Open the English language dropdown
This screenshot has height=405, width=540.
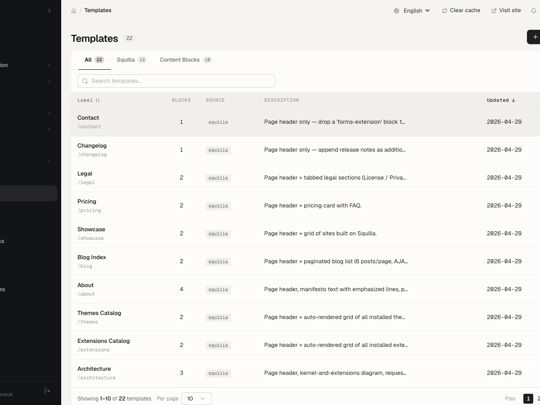tap(412, 11)
